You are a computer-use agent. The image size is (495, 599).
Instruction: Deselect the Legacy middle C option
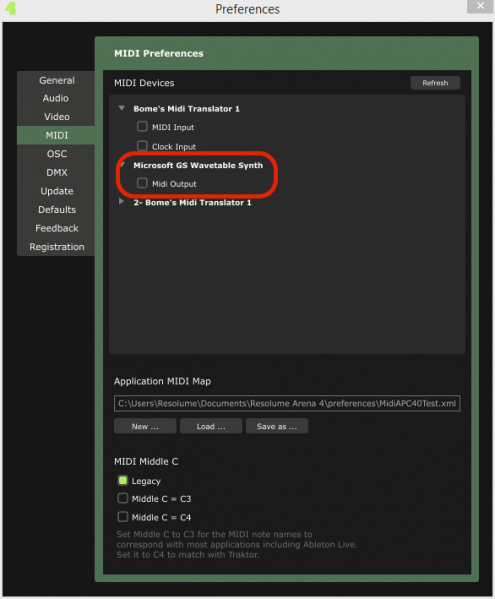[123, 480]
